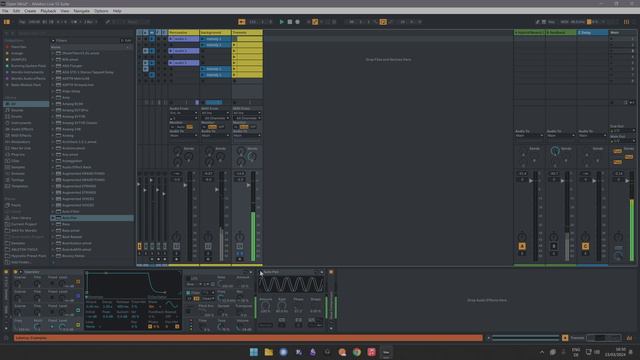This screenshot has width=640, height=360.
Task: Open the Packs place in browser
Action: point(16,205)
